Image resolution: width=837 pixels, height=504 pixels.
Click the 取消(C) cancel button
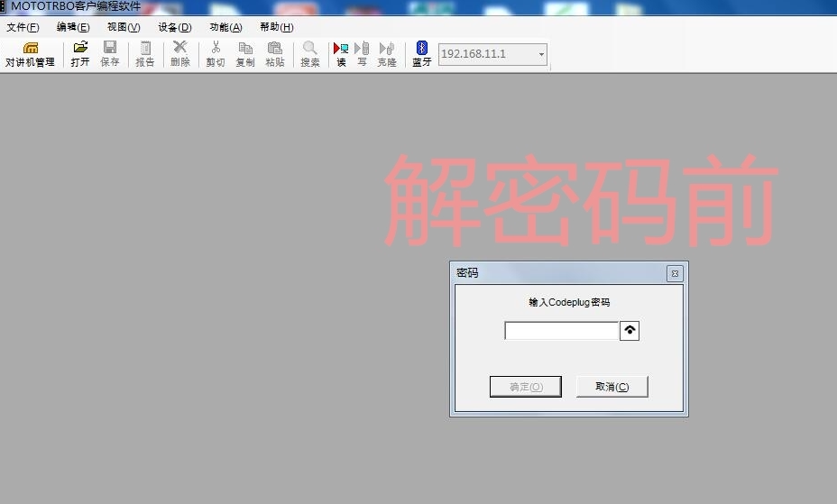coord(612,387)
